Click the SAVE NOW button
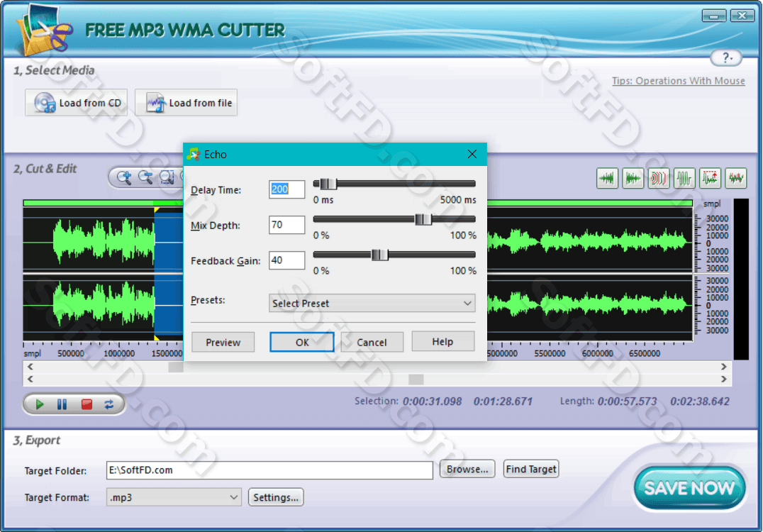 tap(689, 488)
